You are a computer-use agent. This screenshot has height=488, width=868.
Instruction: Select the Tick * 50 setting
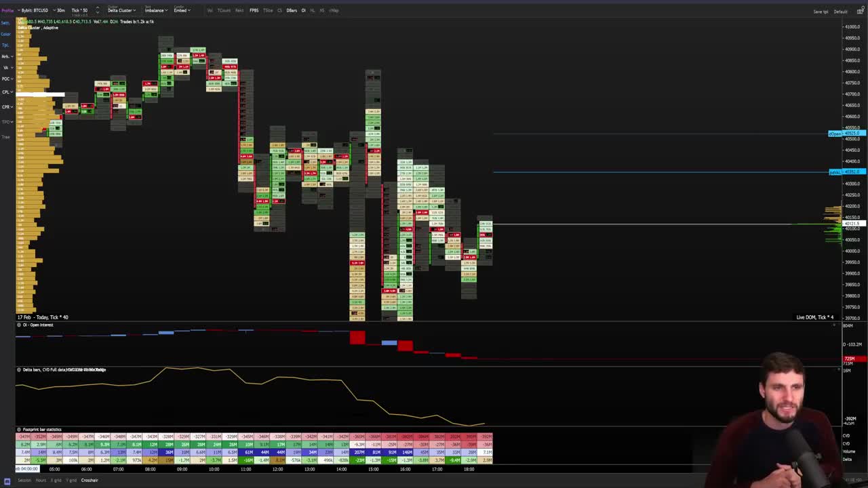click(x=79, y=10)
